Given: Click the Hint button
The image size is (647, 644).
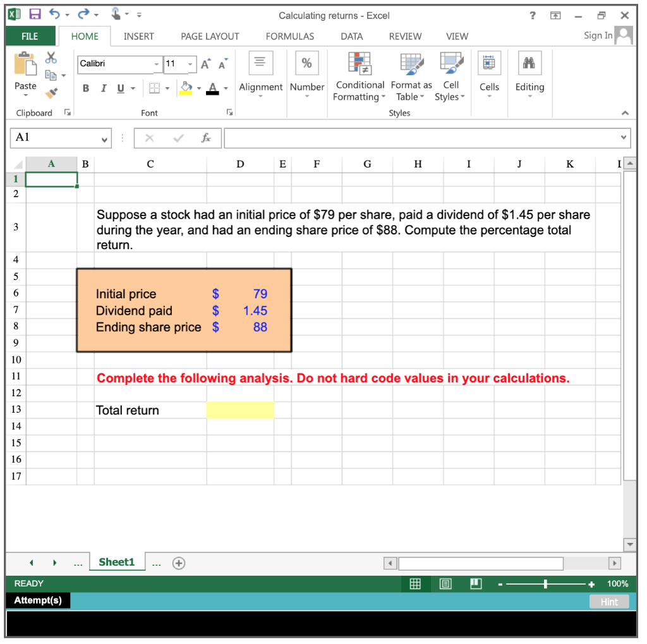Looking at the screenshot, I should point(608,602).
